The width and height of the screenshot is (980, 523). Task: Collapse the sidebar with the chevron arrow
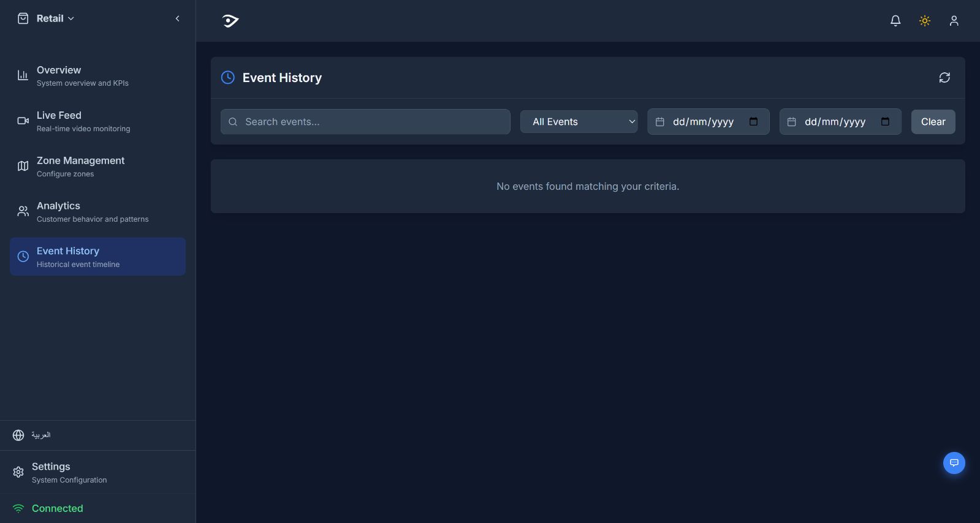tap(178, 18)
